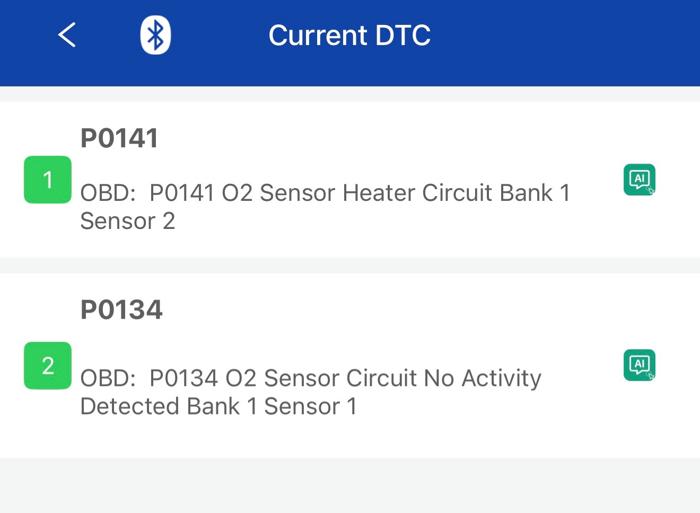Tap the Current DTC title

coord(349,35)
